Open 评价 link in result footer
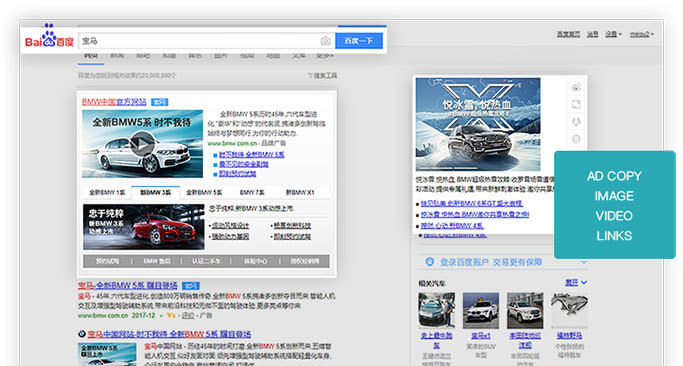 tap(188, 315)
